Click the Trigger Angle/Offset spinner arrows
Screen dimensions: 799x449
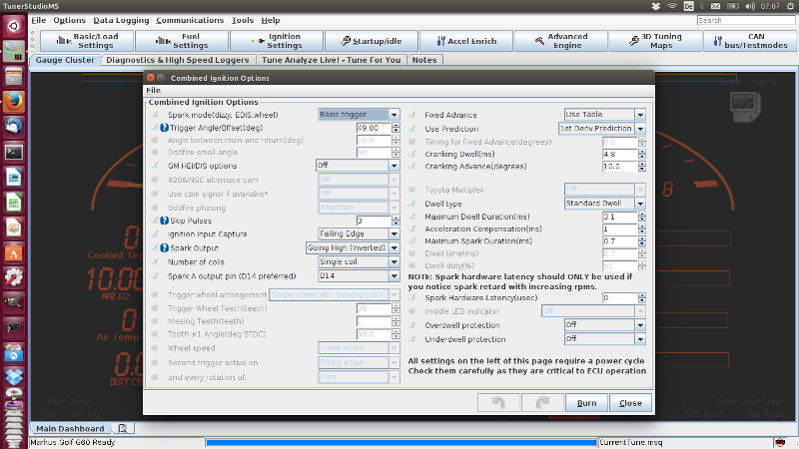click(395, 129)
